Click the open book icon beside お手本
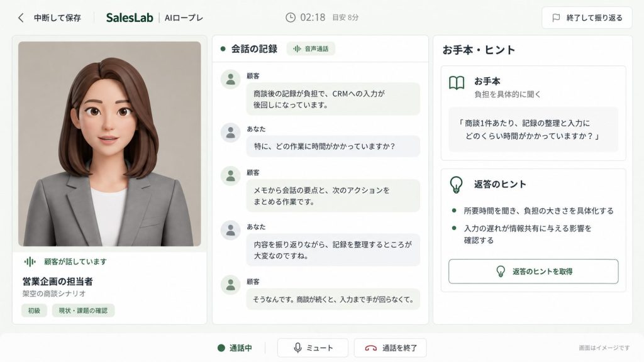Screen dimensions: 644x362 pyautogui.click(x=457, y=83)
